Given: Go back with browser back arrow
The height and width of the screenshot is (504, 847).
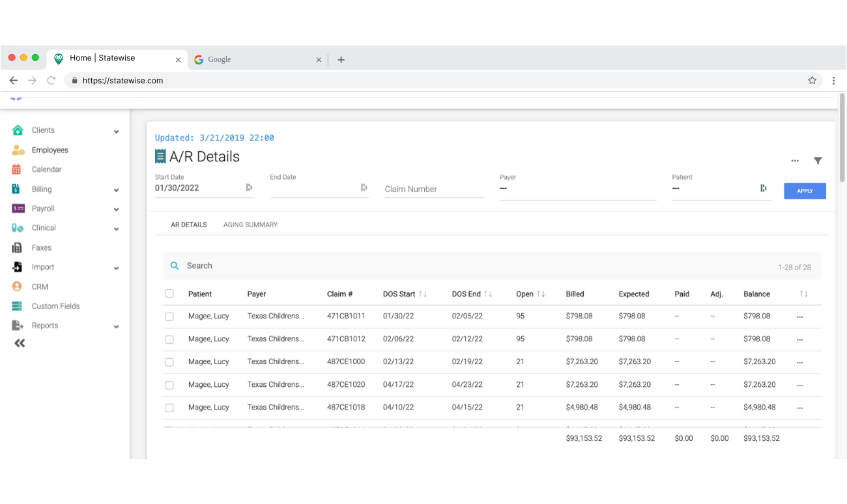Looking at the screenshot, I should pyautogui.click(x=14, y=81).
